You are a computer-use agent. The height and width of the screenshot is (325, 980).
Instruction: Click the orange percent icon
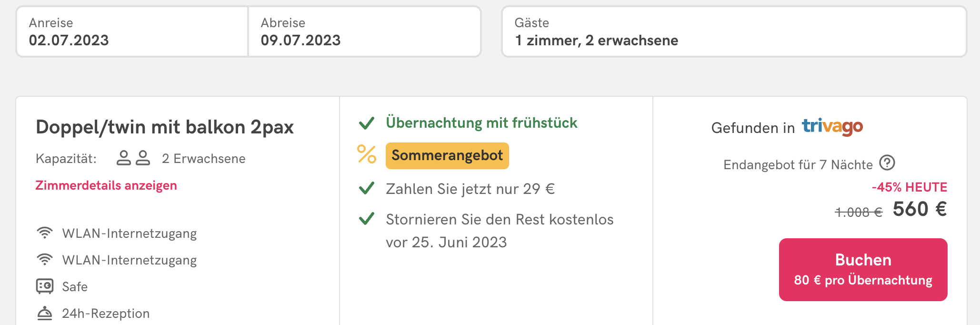tap(367, 154)
